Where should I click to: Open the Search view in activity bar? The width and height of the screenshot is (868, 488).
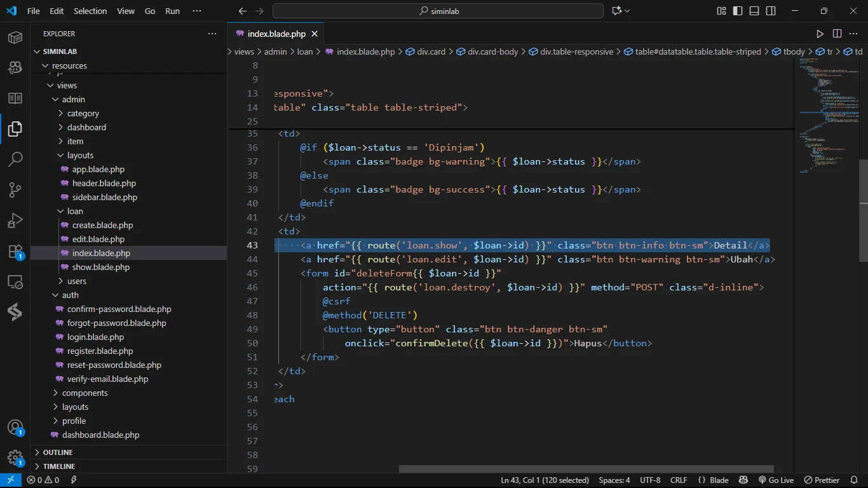[15, 159]
